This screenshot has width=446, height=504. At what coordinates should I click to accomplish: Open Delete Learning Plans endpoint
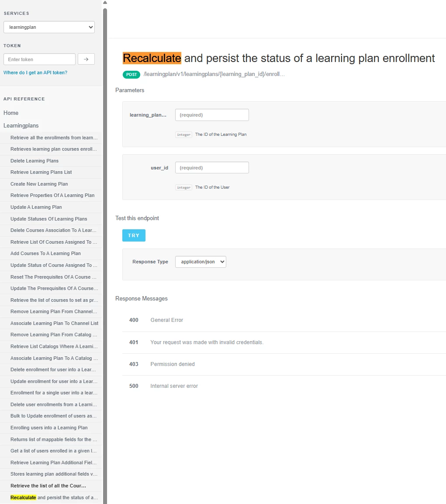click(35, 161)
